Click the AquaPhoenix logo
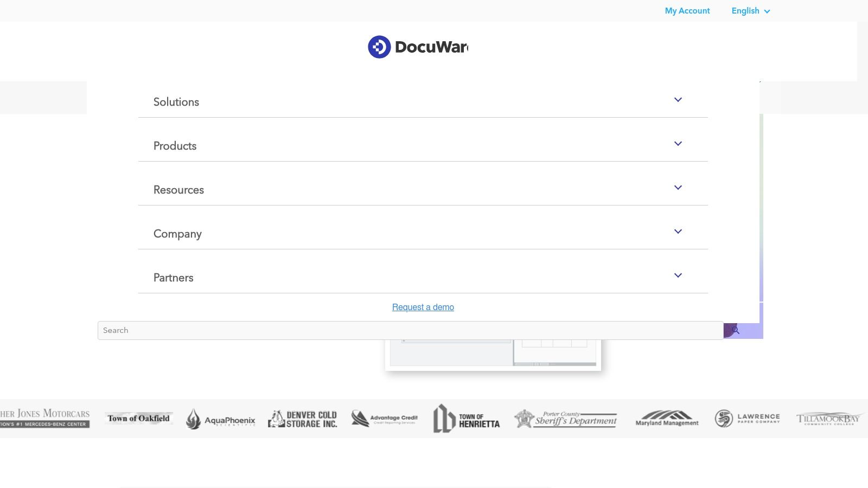The width and height of the screenshot is (868, 488). [220, 419]
